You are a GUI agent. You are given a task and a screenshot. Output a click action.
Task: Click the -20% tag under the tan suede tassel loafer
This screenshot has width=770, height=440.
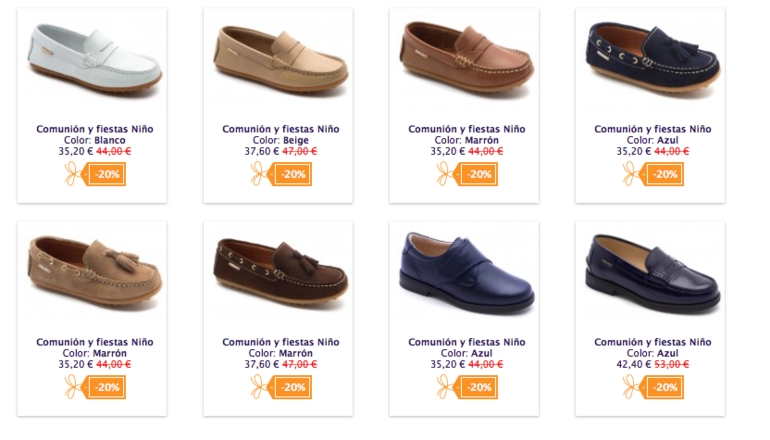(107, 387)
